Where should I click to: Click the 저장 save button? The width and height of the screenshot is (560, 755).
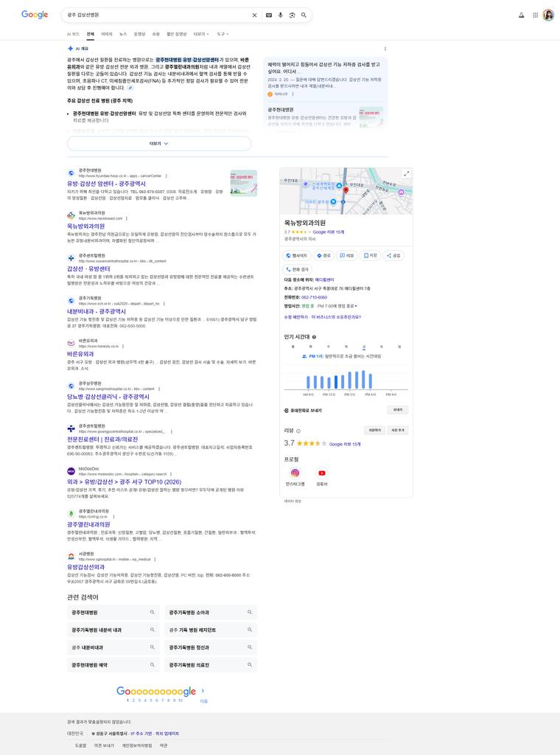pyautogui.click(x=370, y=256)
